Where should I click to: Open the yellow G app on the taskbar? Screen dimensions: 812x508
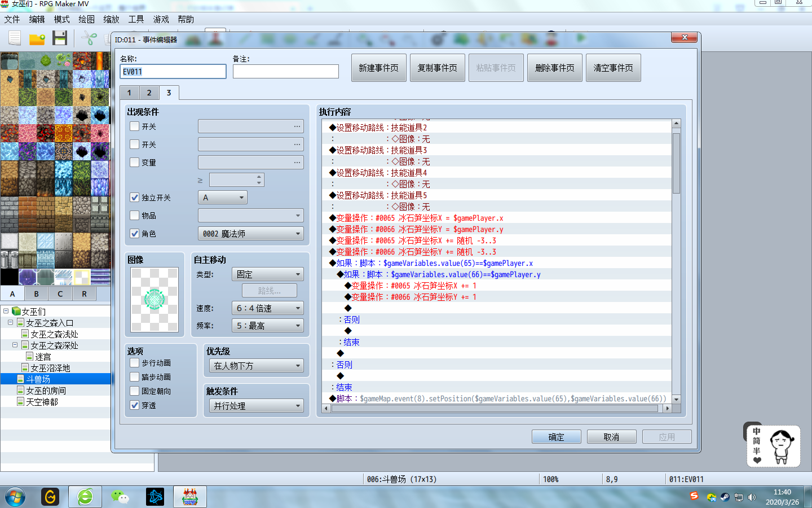click(50, 497)
